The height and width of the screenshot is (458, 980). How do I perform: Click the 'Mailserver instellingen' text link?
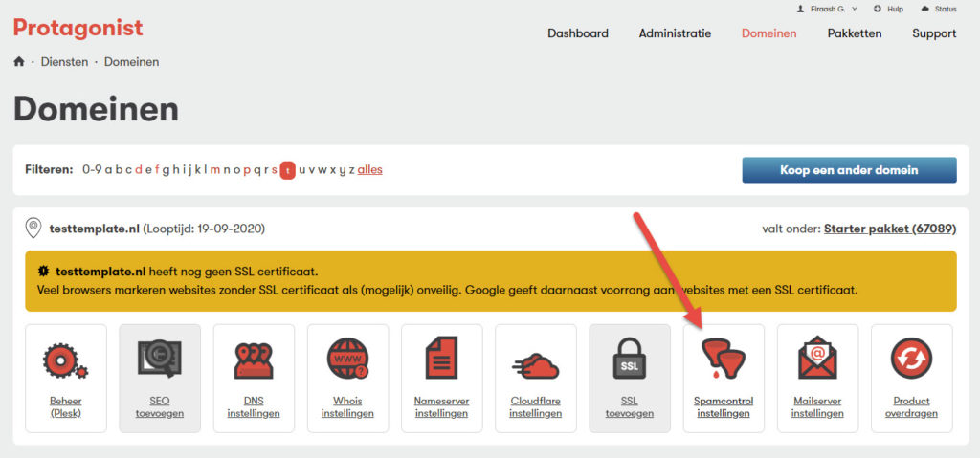tap(817, 406)
